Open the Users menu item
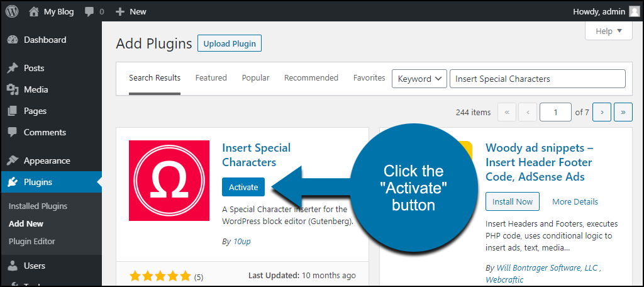Viewport: 644px width, 287px height. click(x=51, y=266)
